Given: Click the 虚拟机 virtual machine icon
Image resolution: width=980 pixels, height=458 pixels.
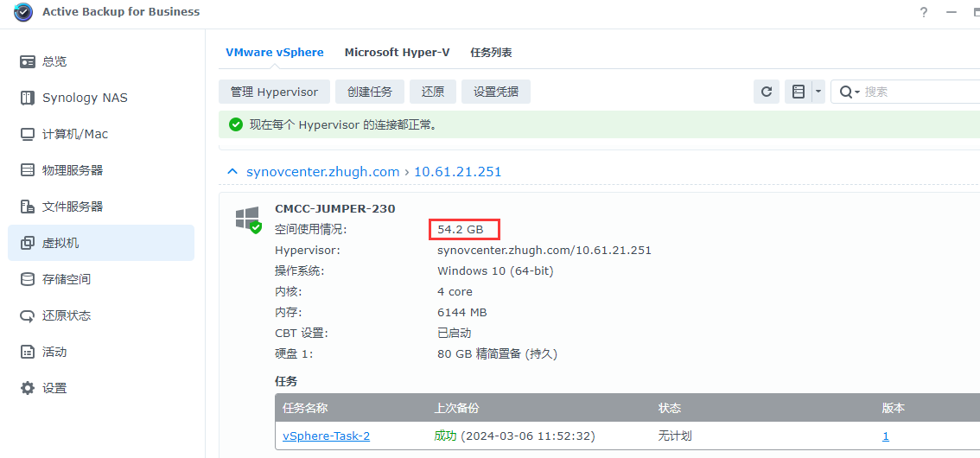Looking at the screenshot, I should click(28, 243).
